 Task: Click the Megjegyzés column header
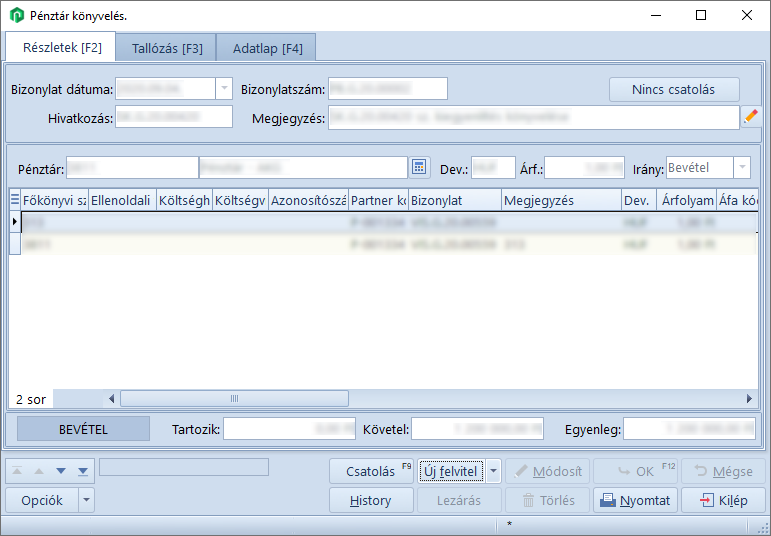[560, 200]
